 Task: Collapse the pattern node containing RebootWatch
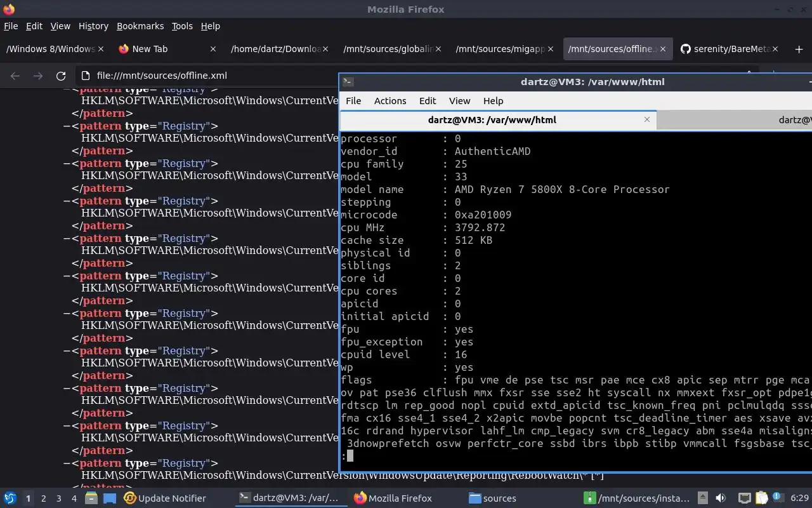click(x=66, y=464)
